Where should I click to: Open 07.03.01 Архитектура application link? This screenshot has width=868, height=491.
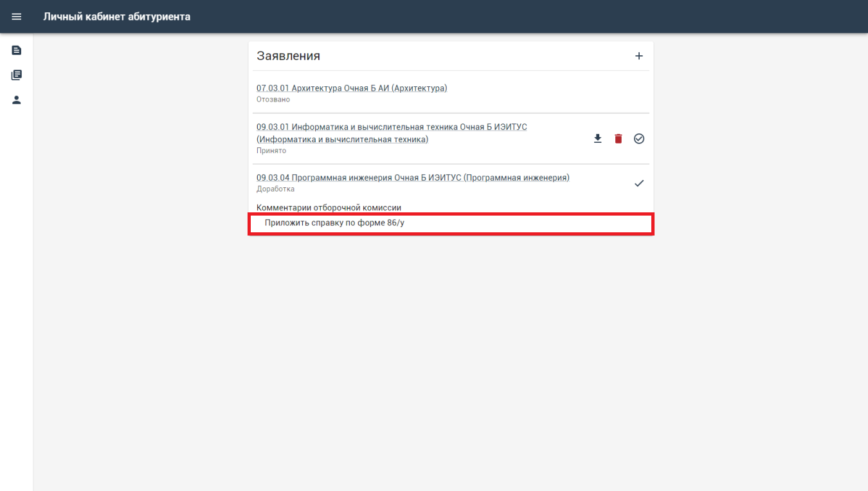(352, 88)
